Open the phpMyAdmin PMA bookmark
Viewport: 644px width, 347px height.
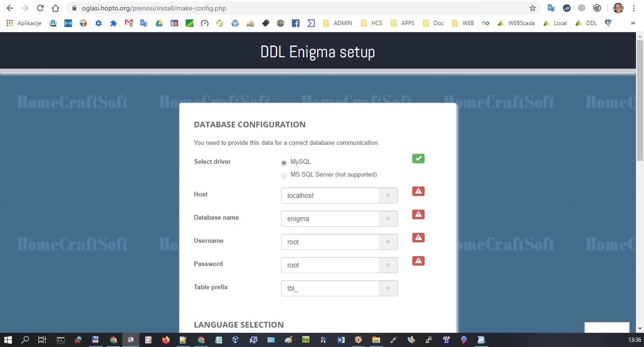[x=250, y=23]
